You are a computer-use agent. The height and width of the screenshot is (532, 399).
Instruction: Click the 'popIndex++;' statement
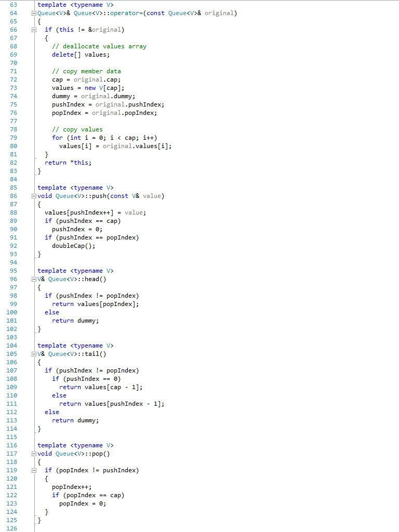click(72, 487)
